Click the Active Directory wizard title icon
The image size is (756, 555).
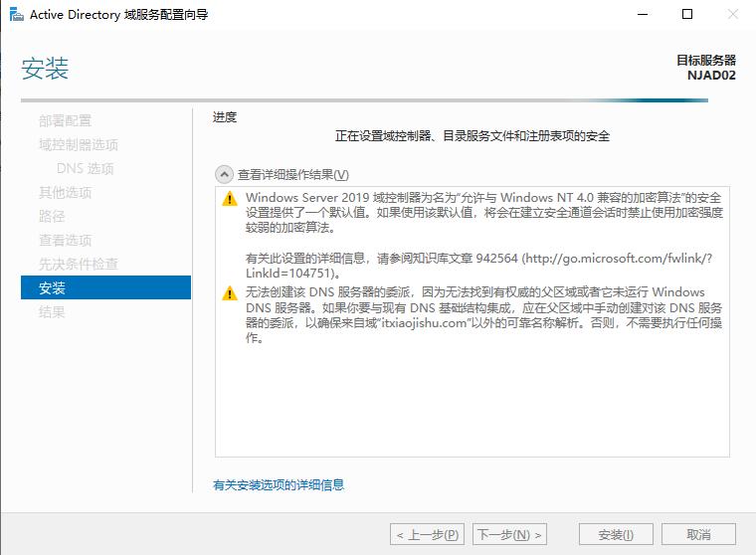coord(16,15)
